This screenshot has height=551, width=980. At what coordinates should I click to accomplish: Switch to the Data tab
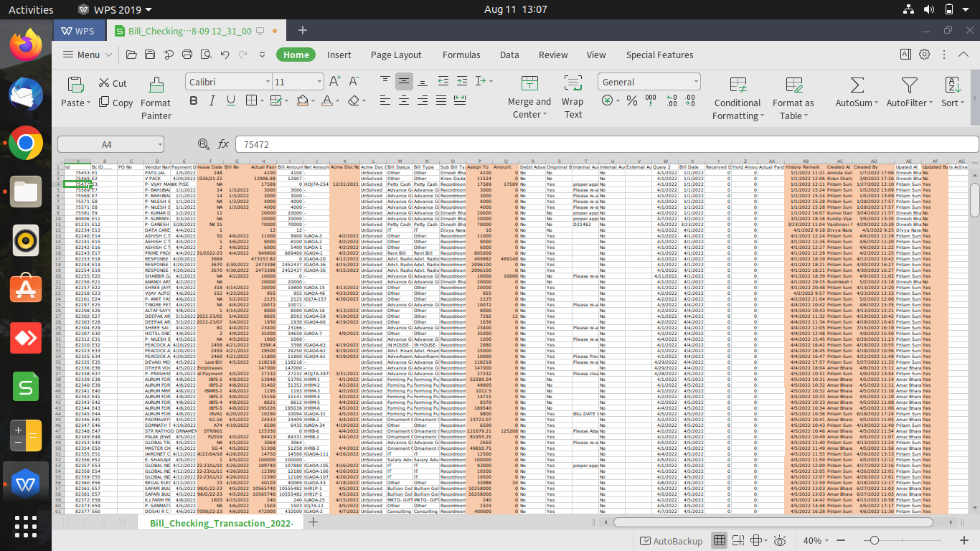pos(509,55)
